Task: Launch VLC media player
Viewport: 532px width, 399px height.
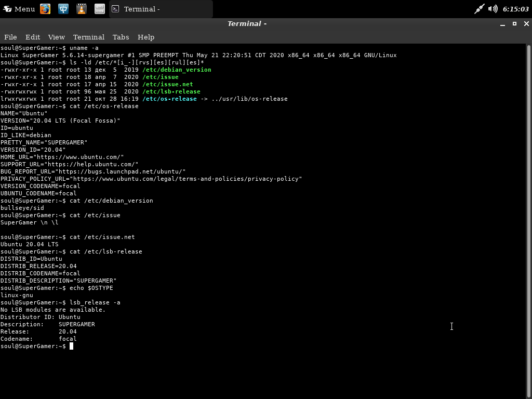Action: 82,9
